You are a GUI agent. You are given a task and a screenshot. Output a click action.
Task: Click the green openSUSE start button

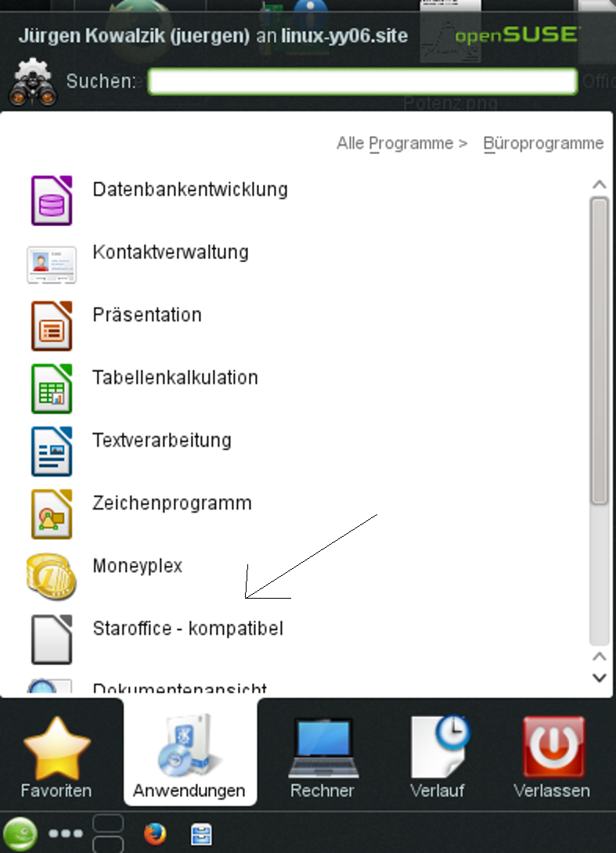pyautogui.click(x=20, y=834)
